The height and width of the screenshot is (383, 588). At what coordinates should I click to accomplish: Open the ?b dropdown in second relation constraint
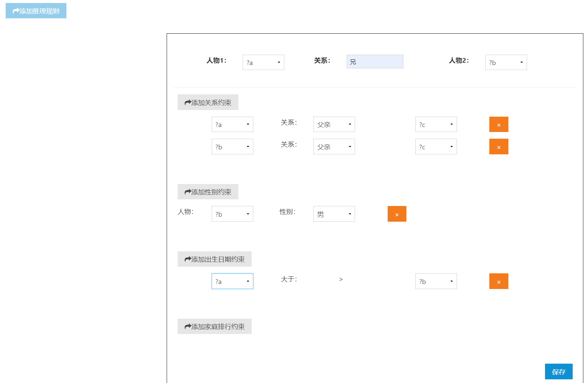[232, 147]
